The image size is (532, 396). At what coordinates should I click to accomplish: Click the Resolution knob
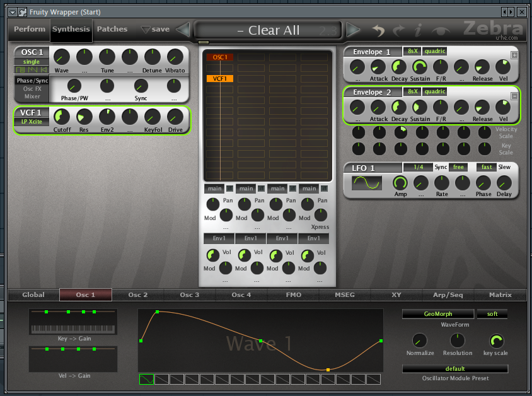click(458, 341)
